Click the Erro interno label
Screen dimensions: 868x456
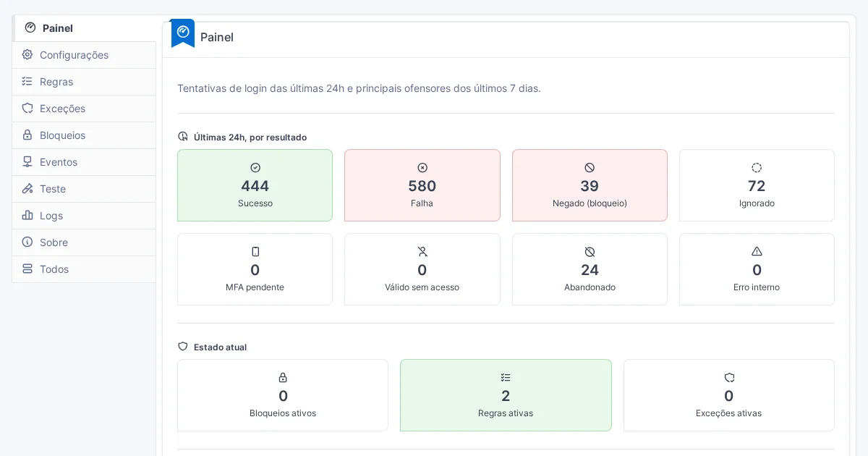(757, 287)
